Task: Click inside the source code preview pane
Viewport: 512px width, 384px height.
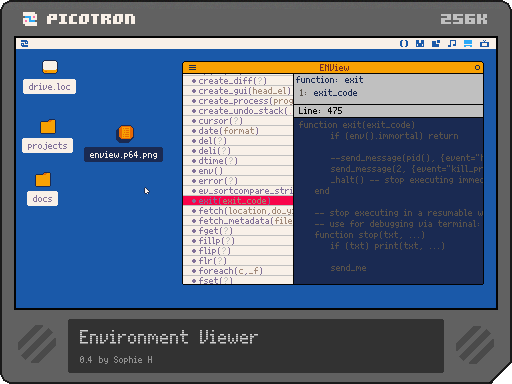Action: coord(388,201)
